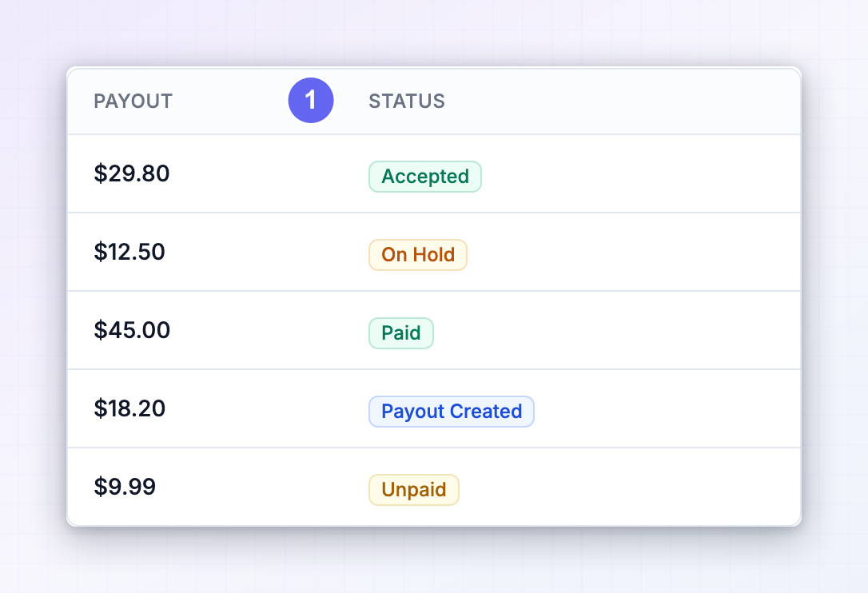Click empty header area right of STATUS
The width and height of the screenshot is (868, 593).
pos(623,101)
